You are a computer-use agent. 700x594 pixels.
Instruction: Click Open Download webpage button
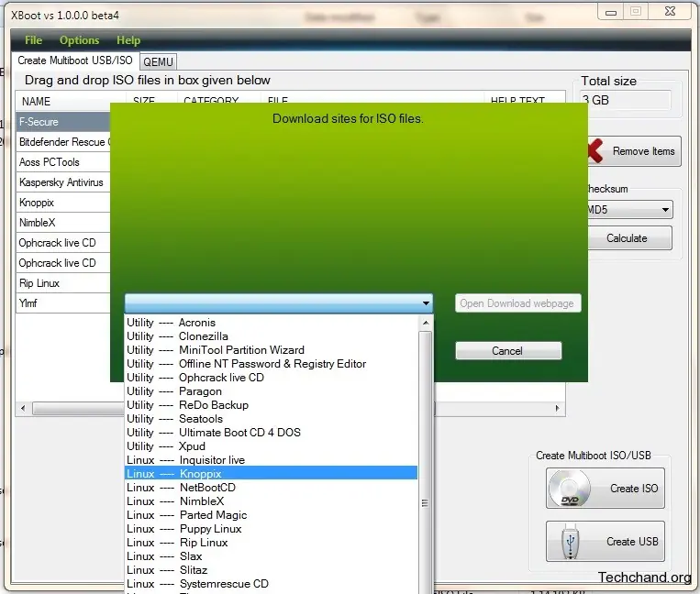[517, 303]
